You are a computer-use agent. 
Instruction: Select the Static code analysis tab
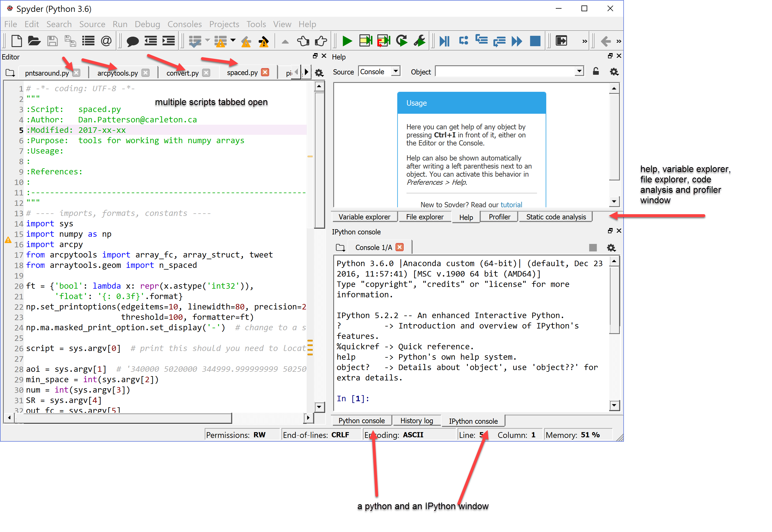[x=556, y=217]
